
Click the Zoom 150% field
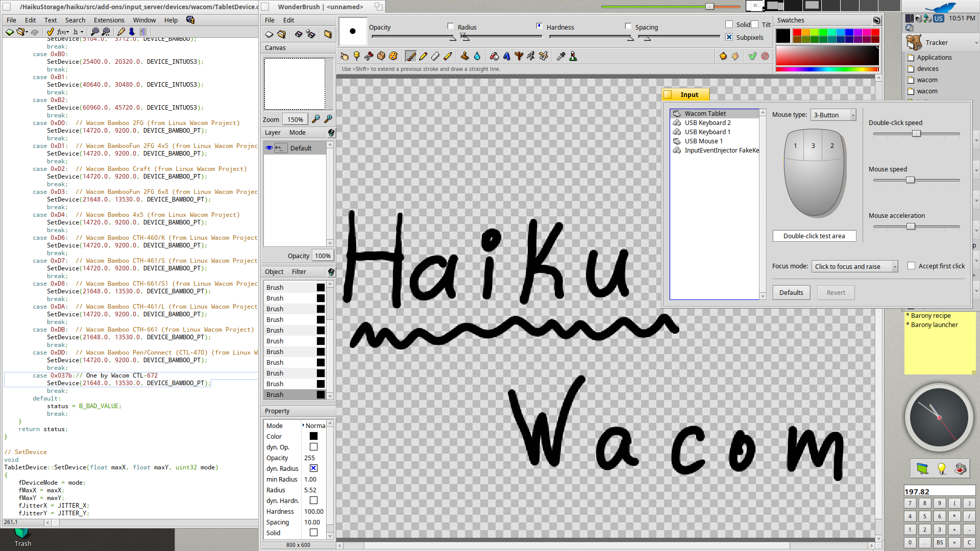click(x=295, y=119)
